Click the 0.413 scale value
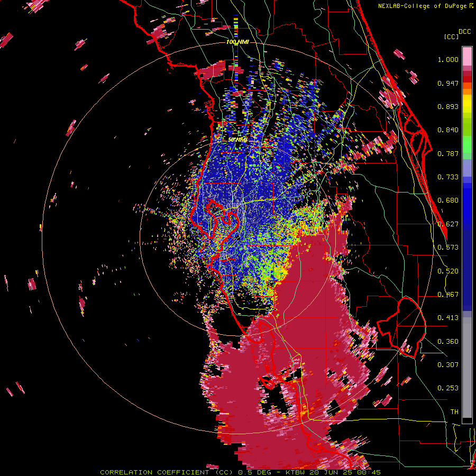 tap(448, 318)
